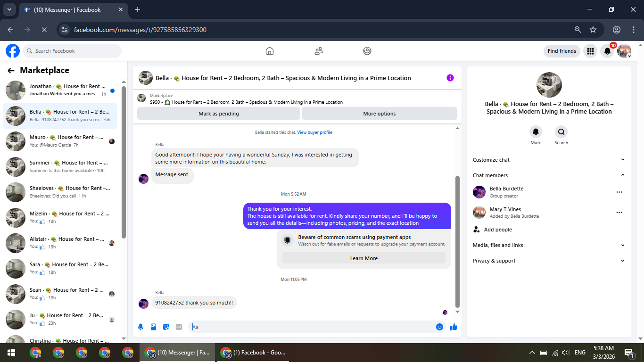Open the ENG language indicator
This screenshot has width=644, height=362.
pos(580,353)
